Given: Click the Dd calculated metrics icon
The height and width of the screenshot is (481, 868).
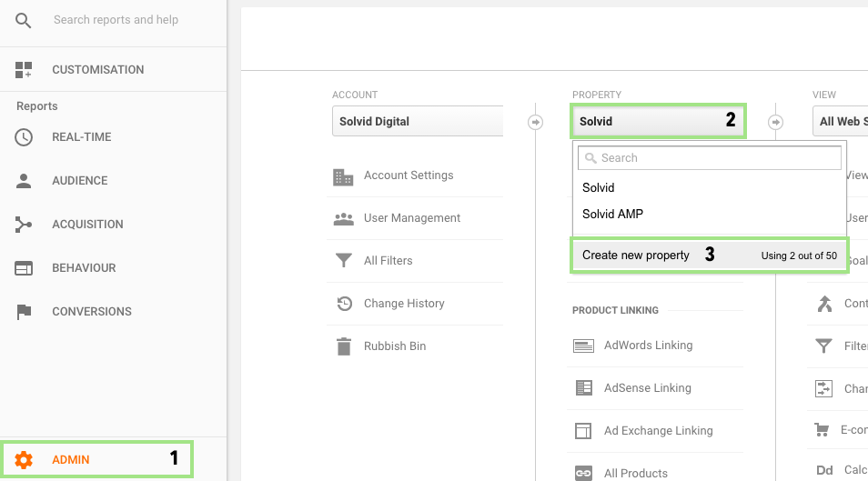Looking at the screenshot, I should (824, 470).
